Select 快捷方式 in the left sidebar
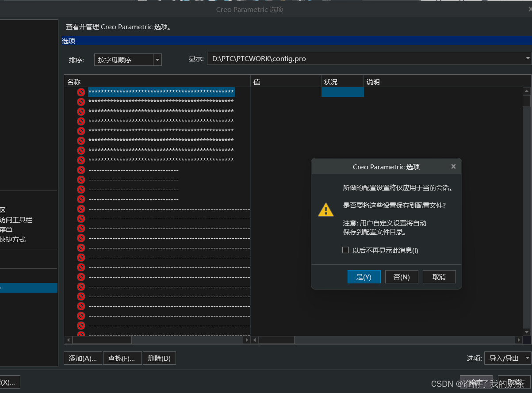This screenshot has width=532, height=393. (x=13, y=239)
